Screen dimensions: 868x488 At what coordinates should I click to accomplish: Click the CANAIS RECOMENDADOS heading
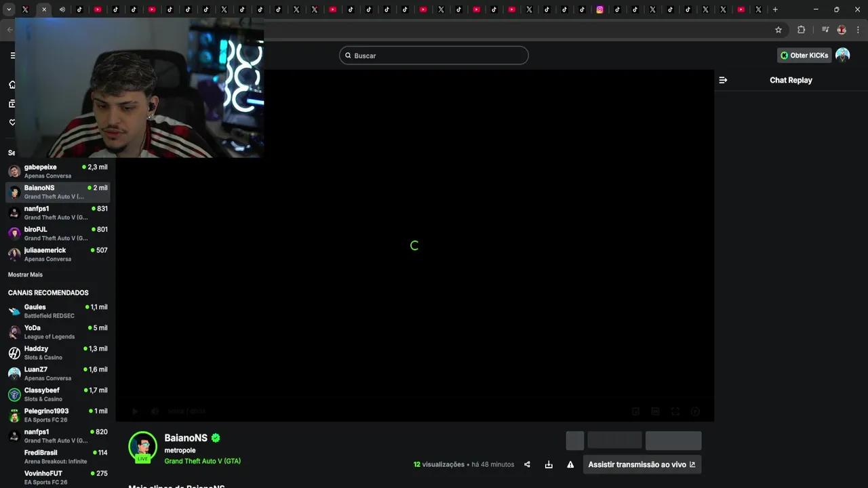48,293
